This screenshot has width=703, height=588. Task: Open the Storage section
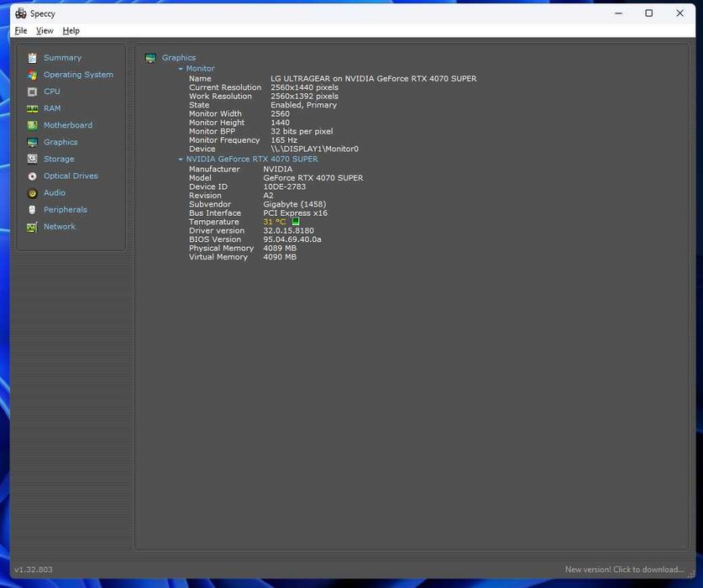point(59,160)
